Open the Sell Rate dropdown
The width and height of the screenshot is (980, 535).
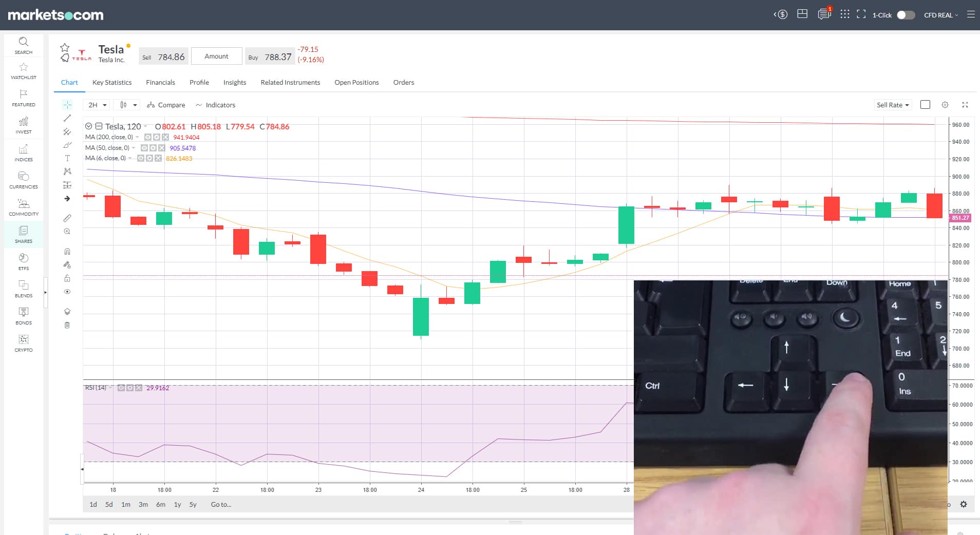pos(893,105)
